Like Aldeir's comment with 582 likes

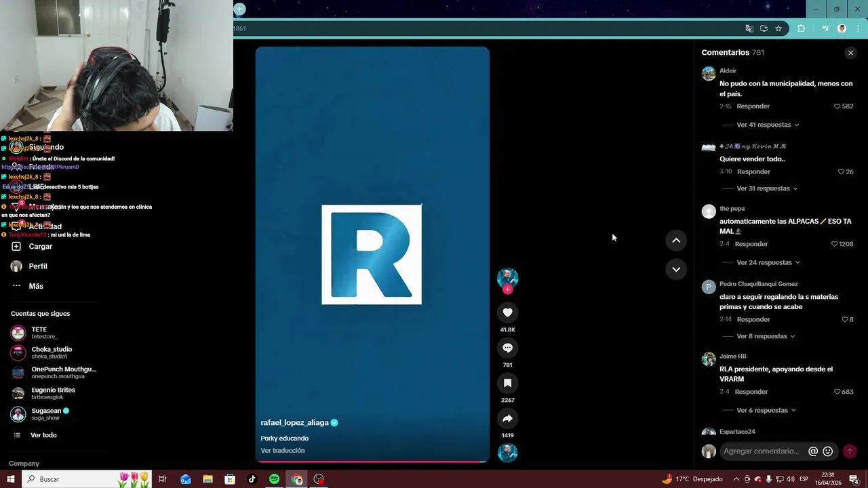837,106
